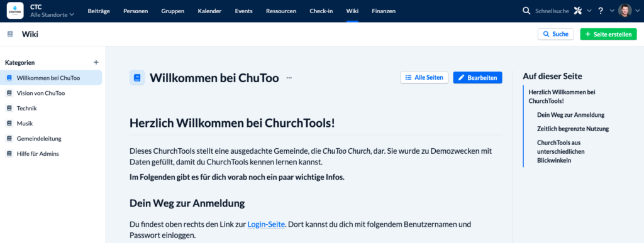Jump to Herzlich Willkommen bei ChurchTools section
644x243 pixels.
(x=562, y=96)
